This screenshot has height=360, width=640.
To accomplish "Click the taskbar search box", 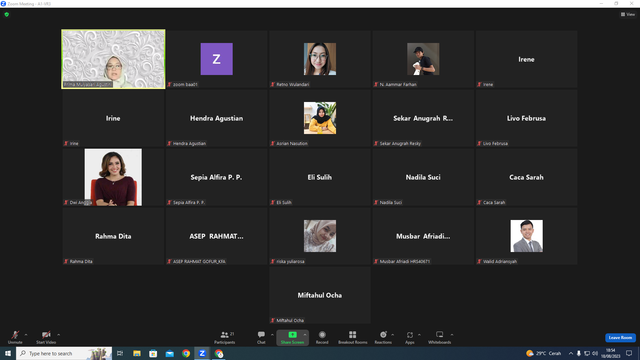I will (64, 353).
